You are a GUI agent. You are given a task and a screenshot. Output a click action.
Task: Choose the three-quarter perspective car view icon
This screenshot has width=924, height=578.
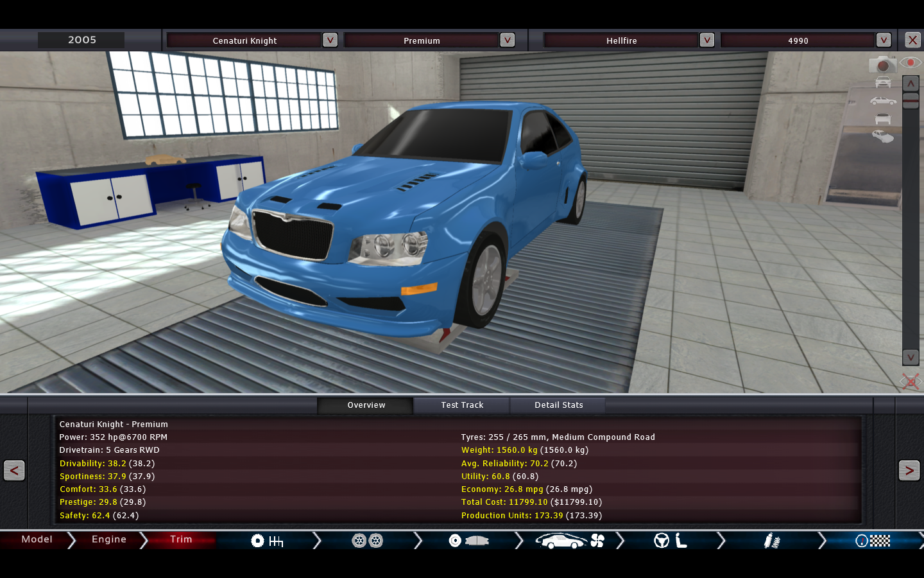pos(883,136)
